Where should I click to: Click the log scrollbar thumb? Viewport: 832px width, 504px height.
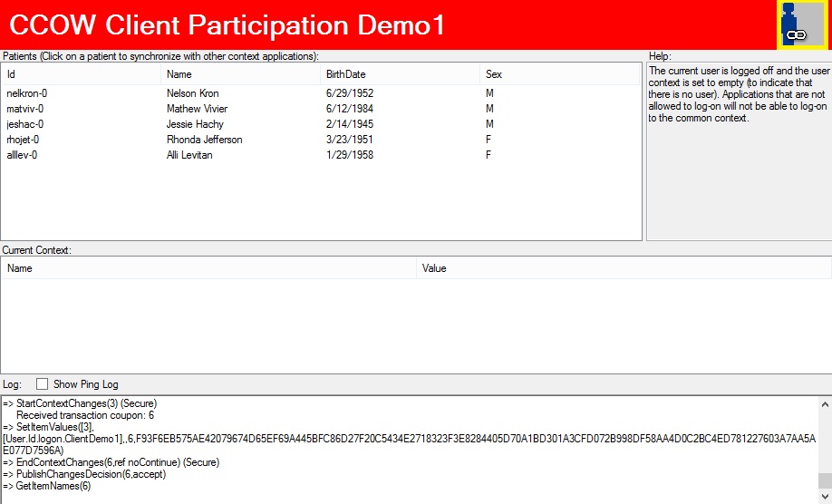pos(824,480)
